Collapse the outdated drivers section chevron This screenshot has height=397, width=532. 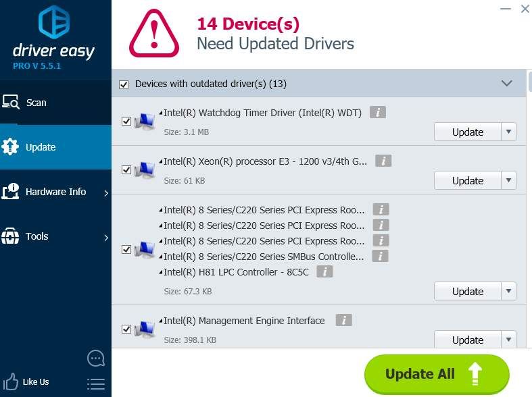point(506,84)
